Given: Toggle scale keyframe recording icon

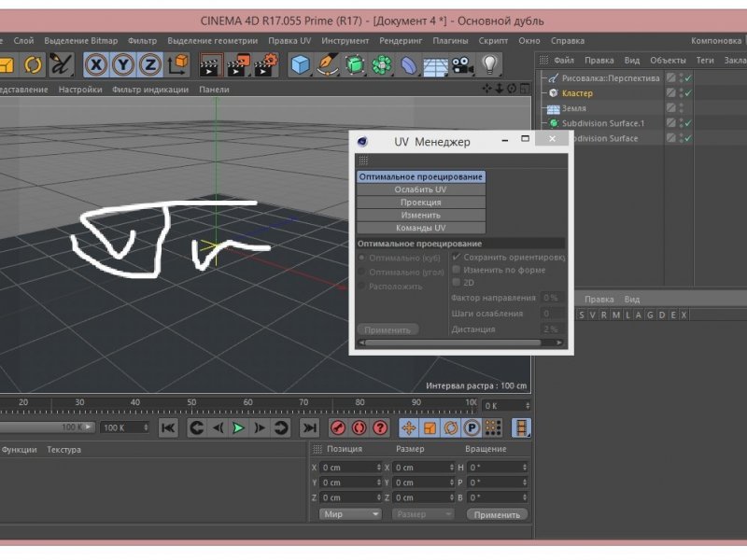Looking at the screenshot, I should coord(430,427).
